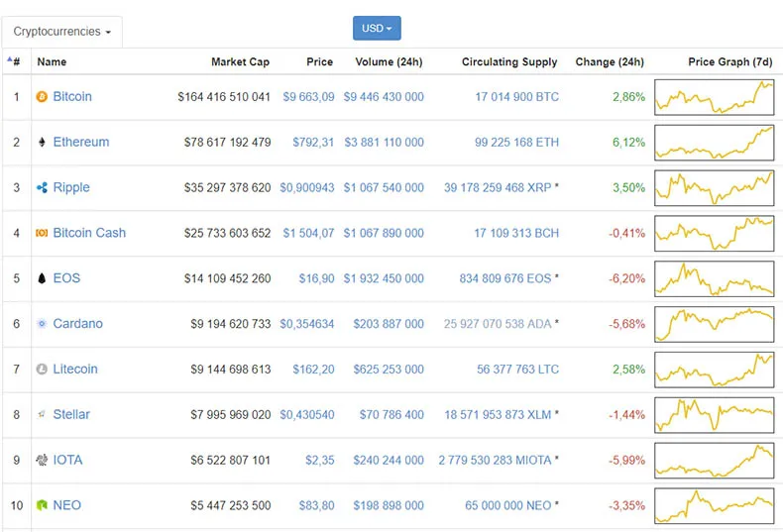Click the Bitcoin coin logo icon
Viewport: 783px width, 532px height.
pos(42,97)
